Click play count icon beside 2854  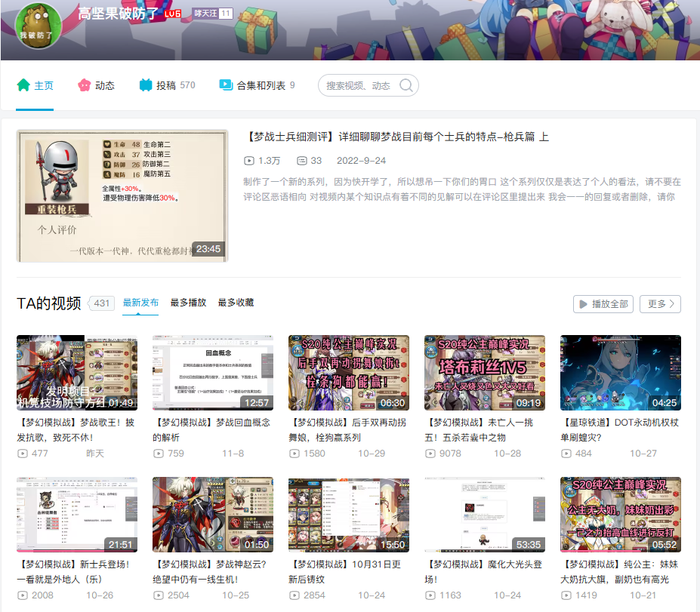point(294,595)
